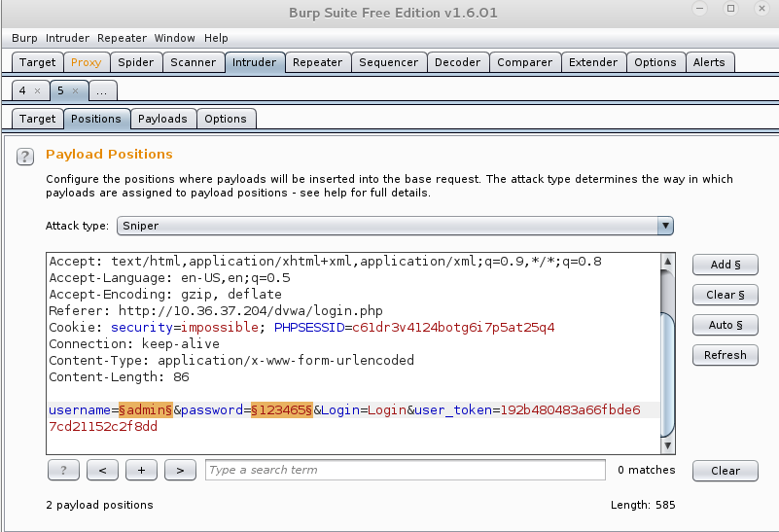Expand the Attack type dropdown

665,226
